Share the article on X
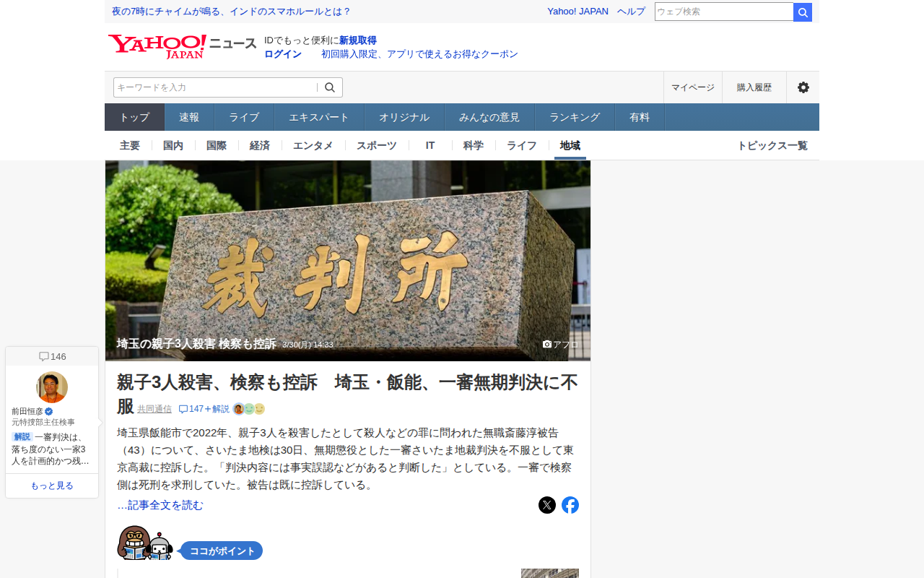Image resolution: width=924 pixels, height=578 pixels. 547,505
